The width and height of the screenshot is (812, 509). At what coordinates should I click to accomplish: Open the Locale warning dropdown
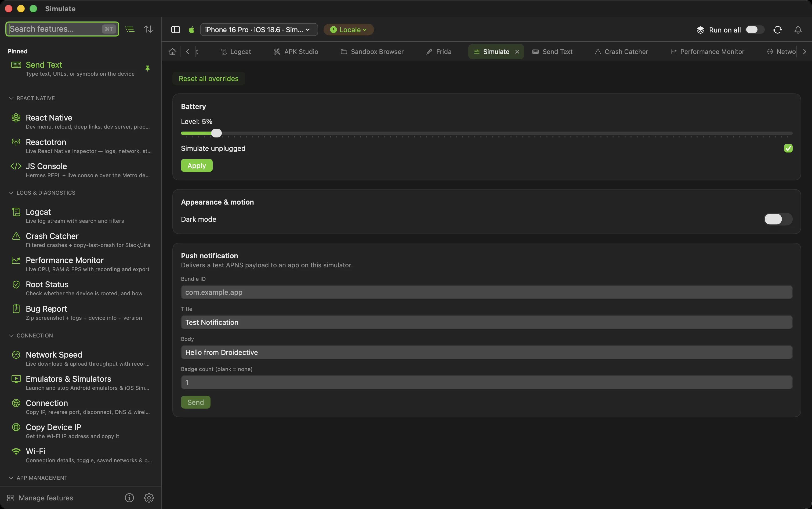click(x=349, y=30)
